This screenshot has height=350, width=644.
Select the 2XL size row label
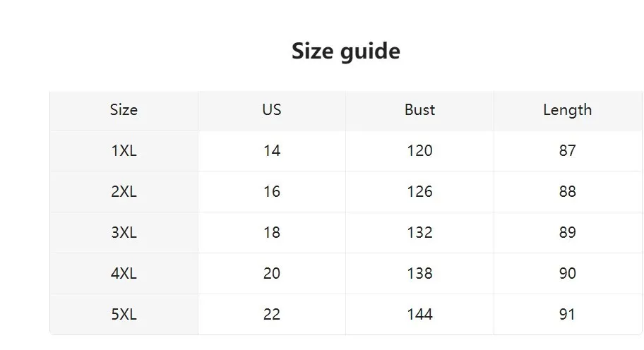(x=124, y=192)
